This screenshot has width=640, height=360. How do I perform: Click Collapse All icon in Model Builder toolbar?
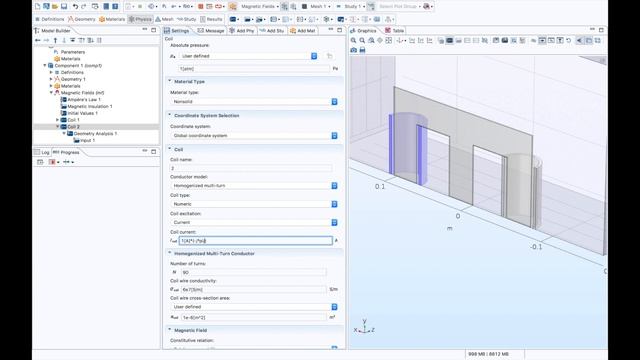(x=73, y=40)
